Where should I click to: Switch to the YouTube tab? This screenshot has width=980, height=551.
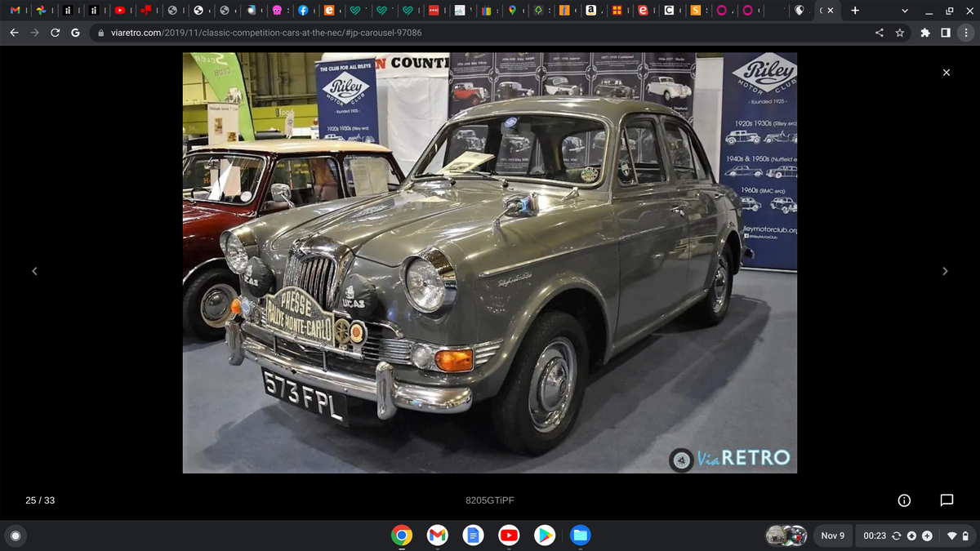[120, 11]
